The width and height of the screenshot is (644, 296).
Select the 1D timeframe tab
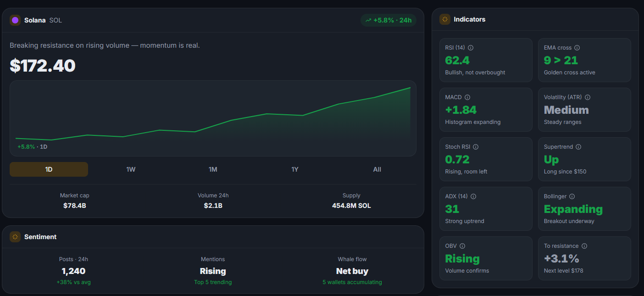tap(49, 169)
